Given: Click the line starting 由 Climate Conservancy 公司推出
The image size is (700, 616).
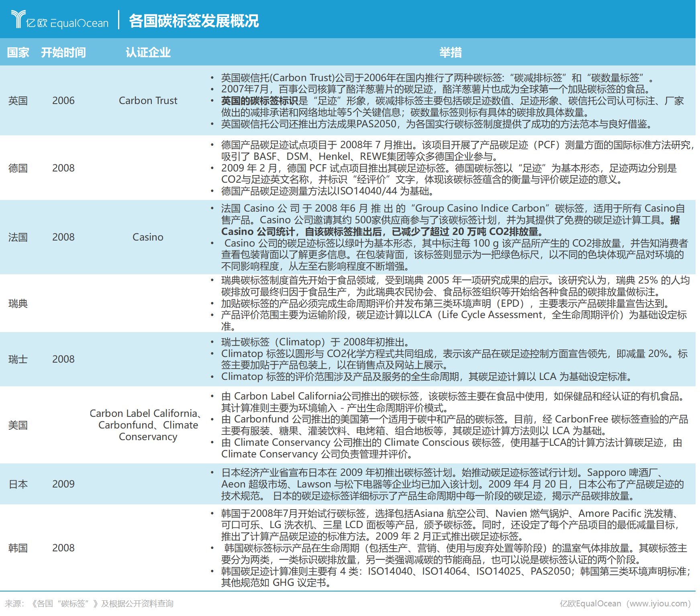Looking at the screenshot, I should pos(452,443).
